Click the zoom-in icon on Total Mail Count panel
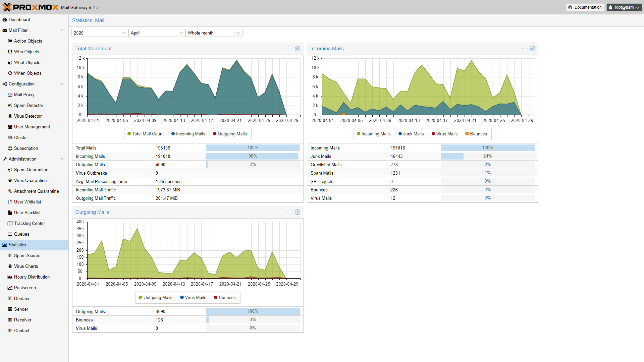The width and height of the screenshot is (644, 362). pos(298,49)
